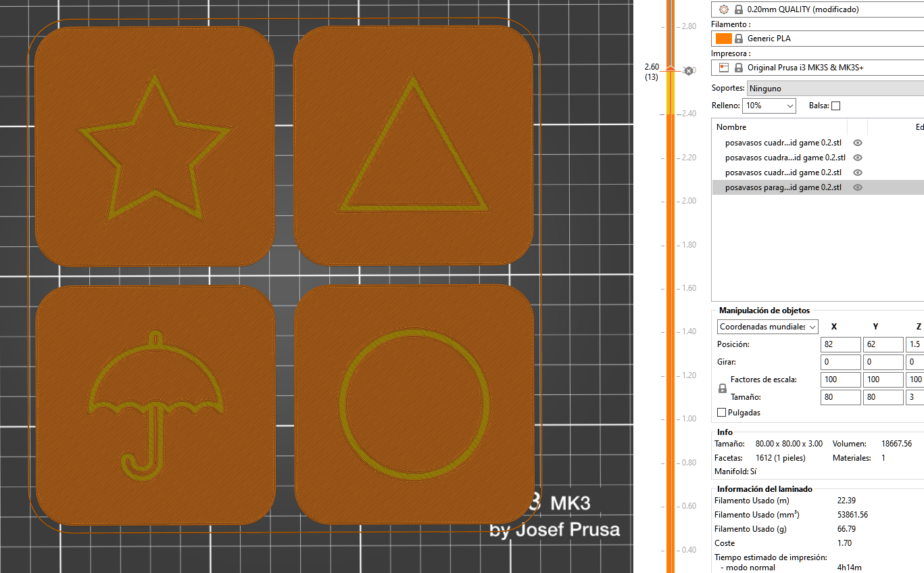Click the estimated print time 4h14m
This screenshot has height=573, width=924.
[849, 568]
